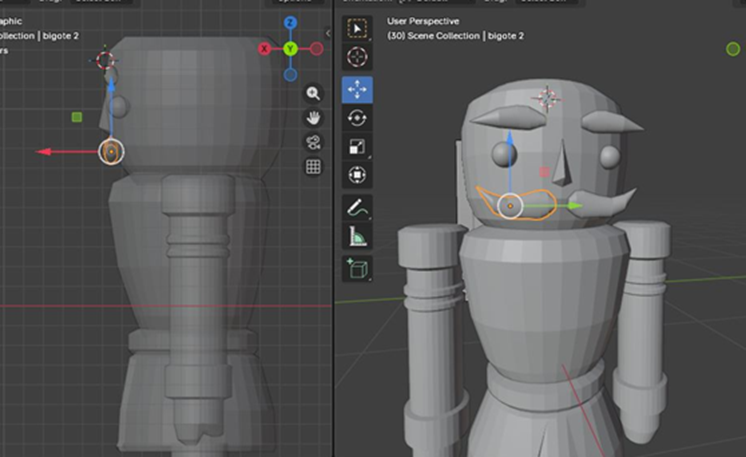Switch to the Rotate tool

point(357,118)
